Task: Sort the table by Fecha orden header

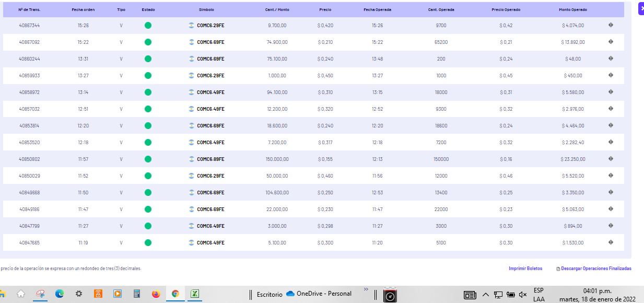Action: click(x=83, y=10)
